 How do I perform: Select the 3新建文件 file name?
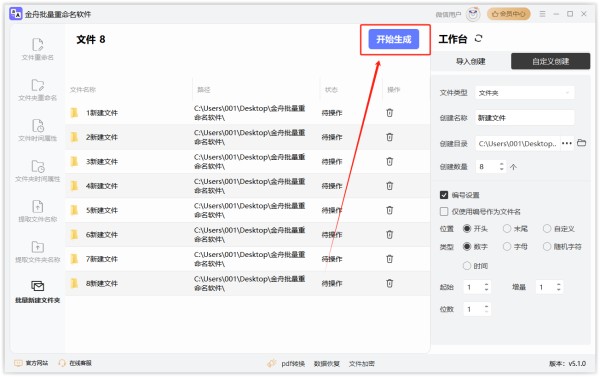(x=102, y=162)
